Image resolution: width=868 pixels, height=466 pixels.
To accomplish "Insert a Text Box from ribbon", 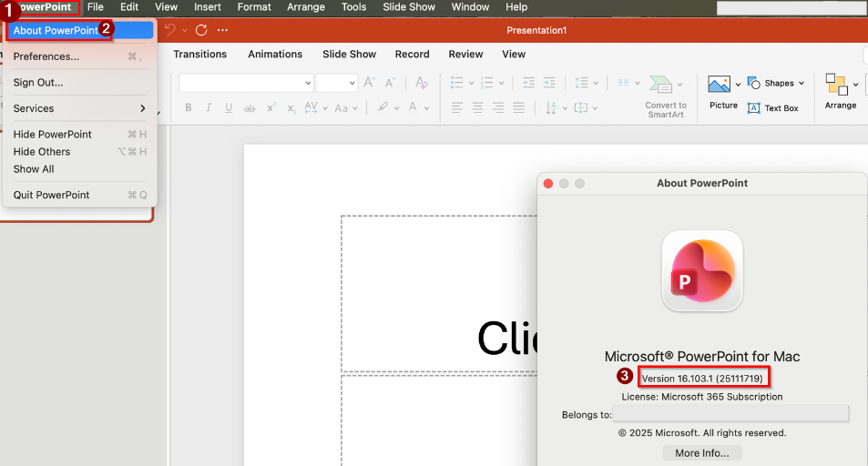I will (772, 108).
